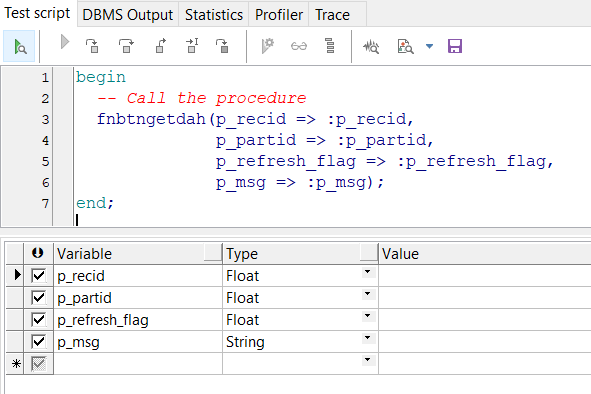The width and height of the screenshot is (591, 394).
Task: Click the Set Variable glasses icon
Action: tap(299, 46)
